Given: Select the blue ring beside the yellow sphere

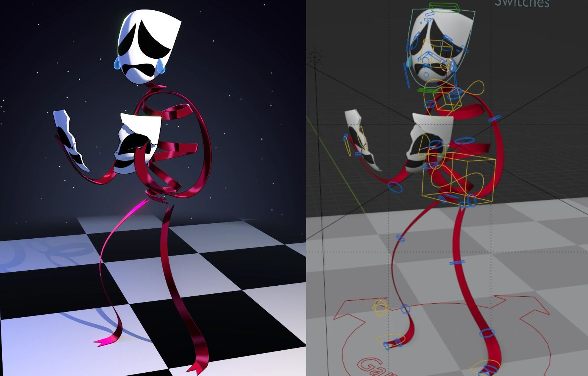Looking at the screenshot, I should pos(405,309).
